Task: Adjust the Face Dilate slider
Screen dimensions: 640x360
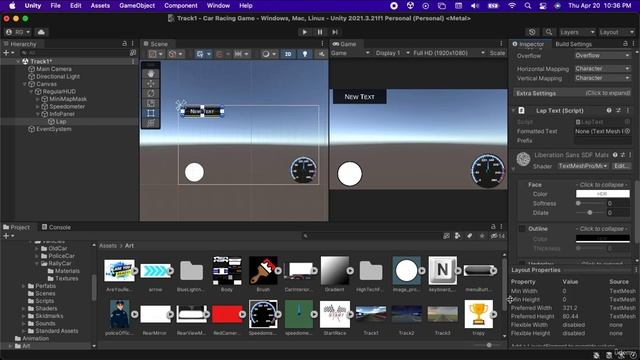Action: 590,213
